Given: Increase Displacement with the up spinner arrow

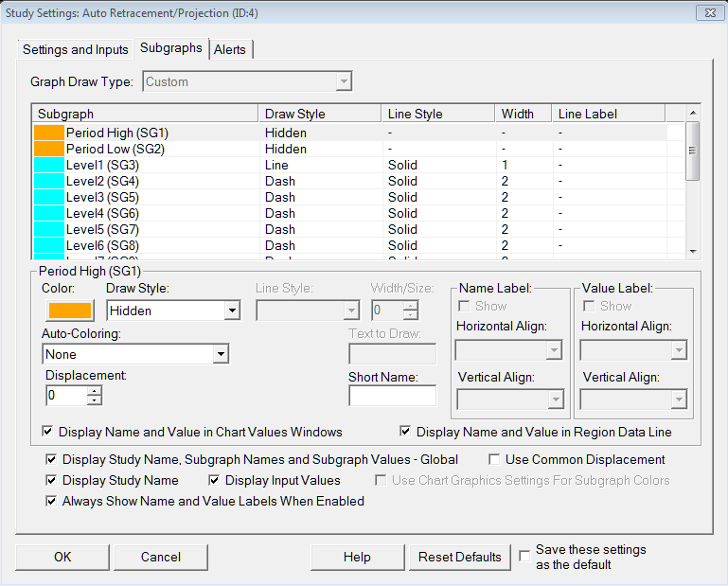Looking at the screenshot, I should click(x=94, y=390).
